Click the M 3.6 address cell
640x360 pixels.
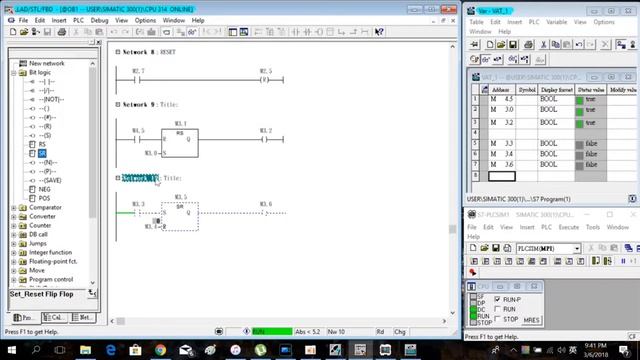pos(502,164)
